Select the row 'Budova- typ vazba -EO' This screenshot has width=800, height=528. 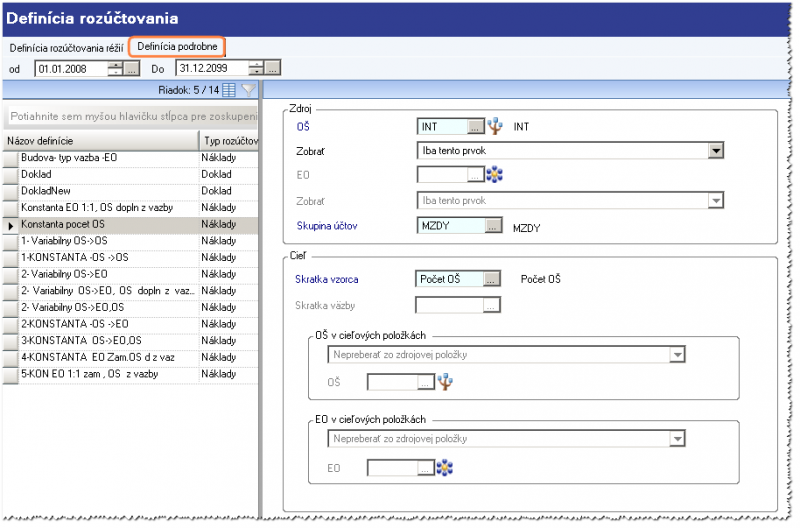[100, 159]
